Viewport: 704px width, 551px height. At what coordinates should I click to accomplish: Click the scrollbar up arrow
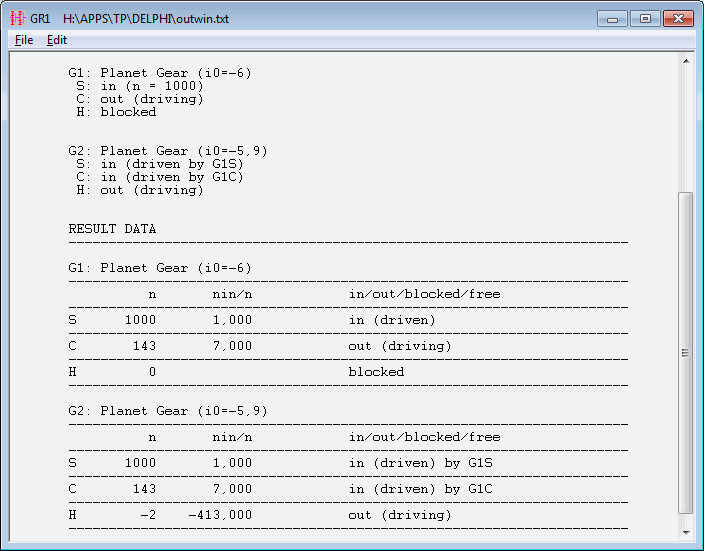pos(685,62)
